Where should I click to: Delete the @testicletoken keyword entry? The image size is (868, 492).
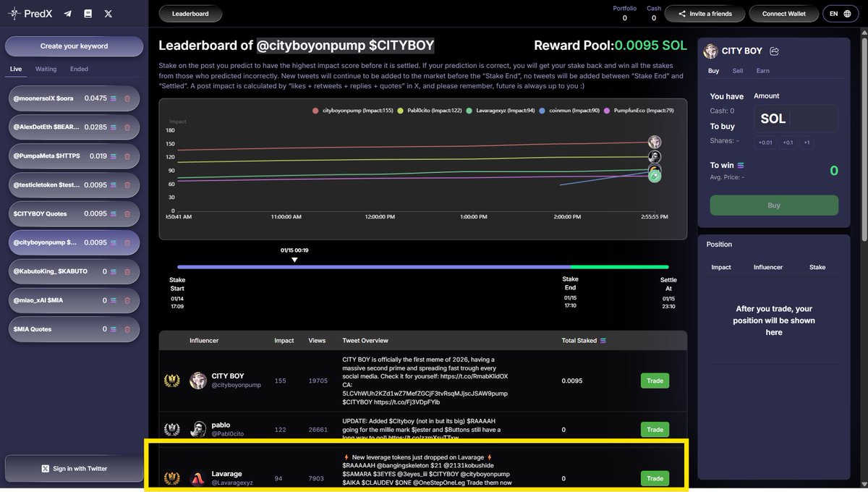click(x=127, y=185)
